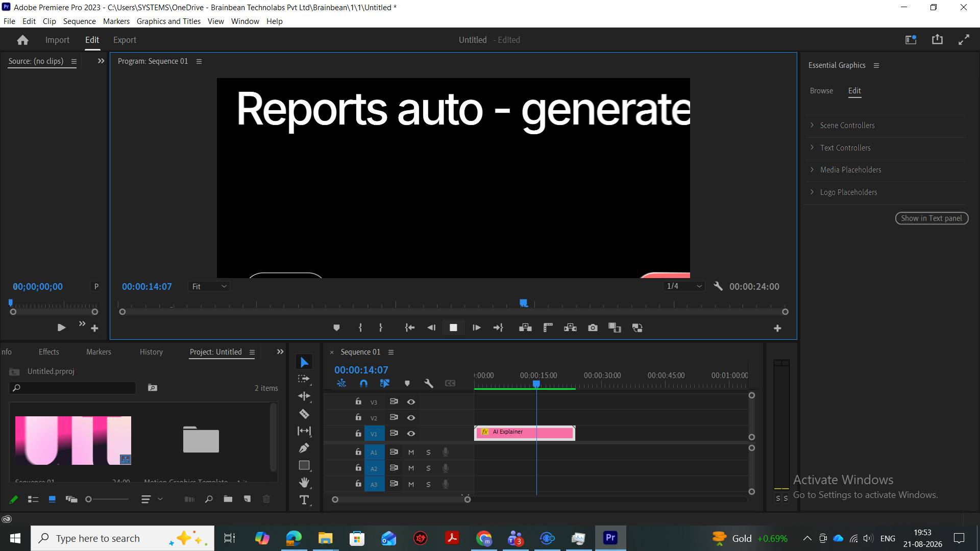Open the Graphics and Titles menu
The width and height of the screenshot is (980, 551).
pyautogui.click(x=168, y=21)
